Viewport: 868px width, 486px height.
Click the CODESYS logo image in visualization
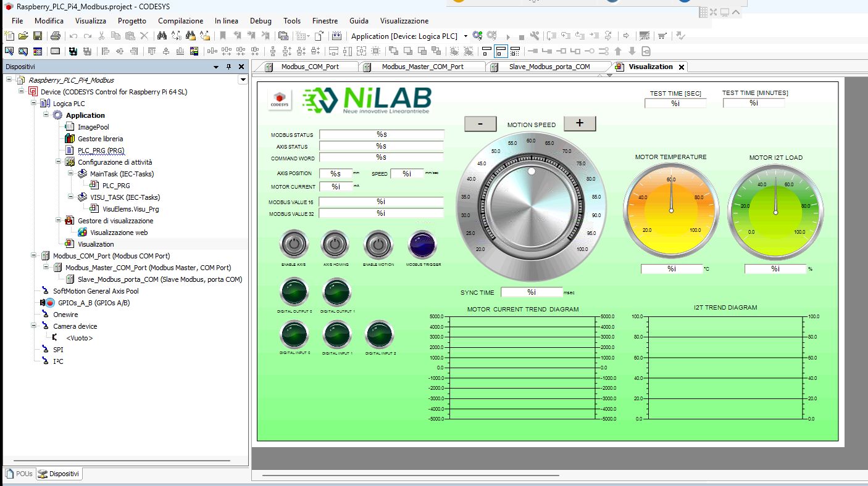(x=280, y=100)
